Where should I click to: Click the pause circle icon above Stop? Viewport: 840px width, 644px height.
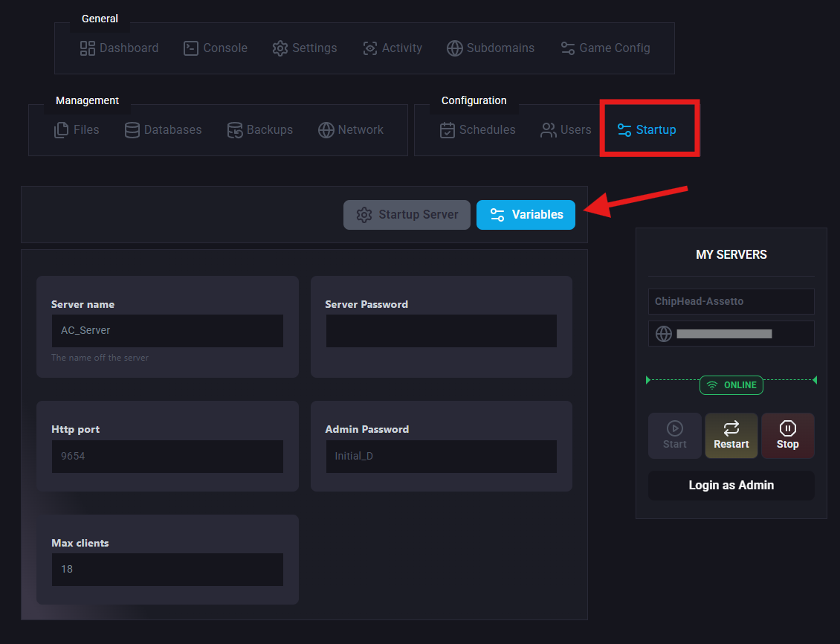pyautogui.click(x=787, y=428)
